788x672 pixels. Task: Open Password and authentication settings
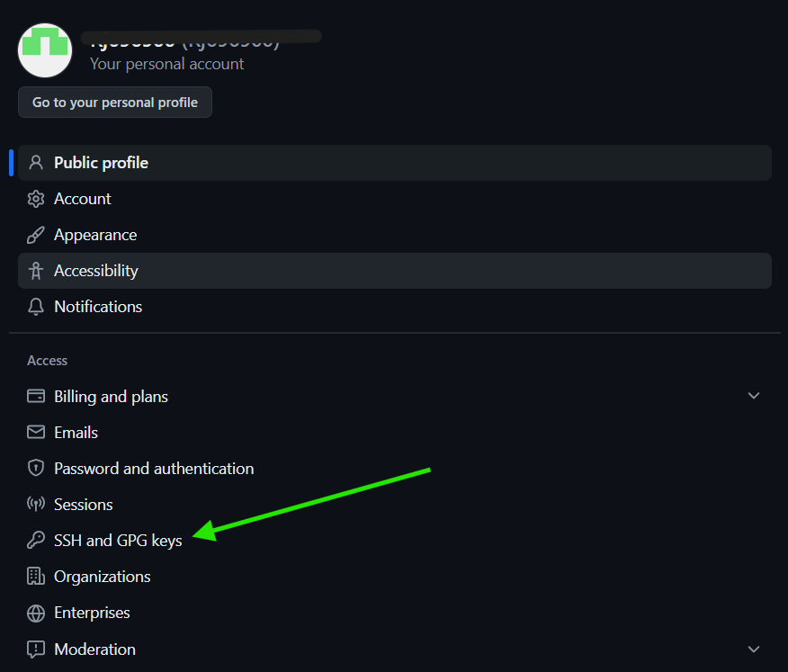coord(154,469)
